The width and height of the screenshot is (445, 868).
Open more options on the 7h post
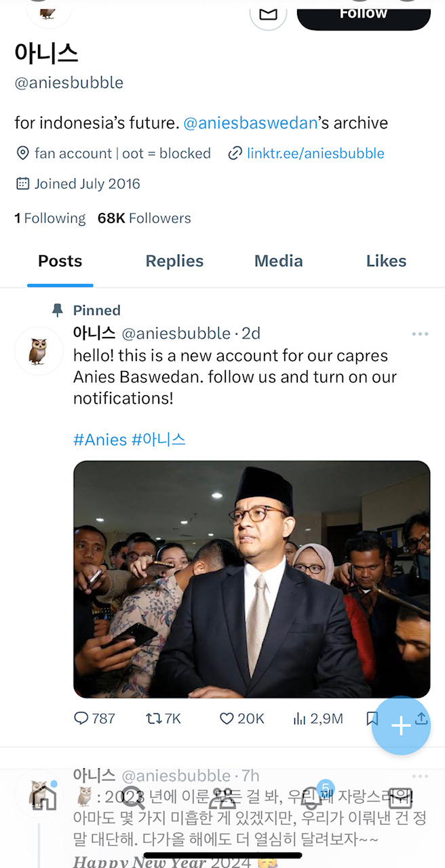tap(420, 776)
